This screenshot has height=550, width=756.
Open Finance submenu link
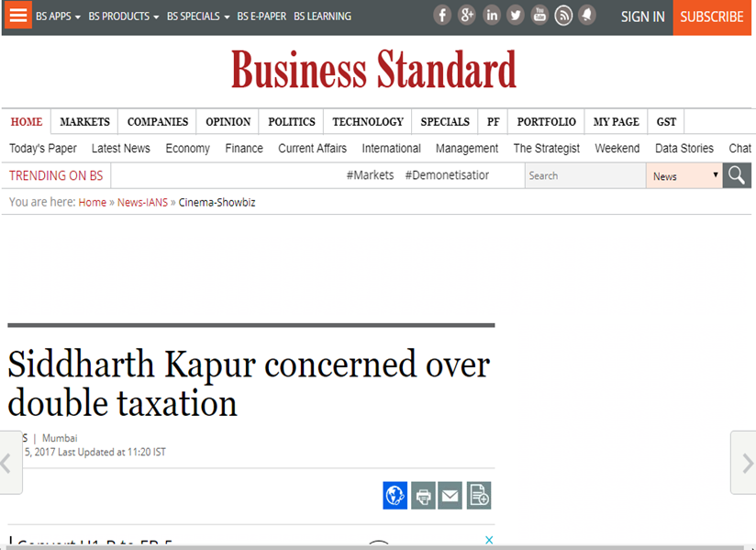[244, 149]
